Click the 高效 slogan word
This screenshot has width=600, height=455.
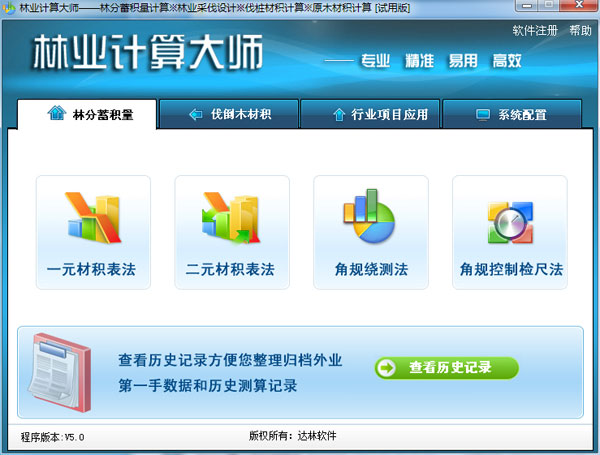pos(507,61)
